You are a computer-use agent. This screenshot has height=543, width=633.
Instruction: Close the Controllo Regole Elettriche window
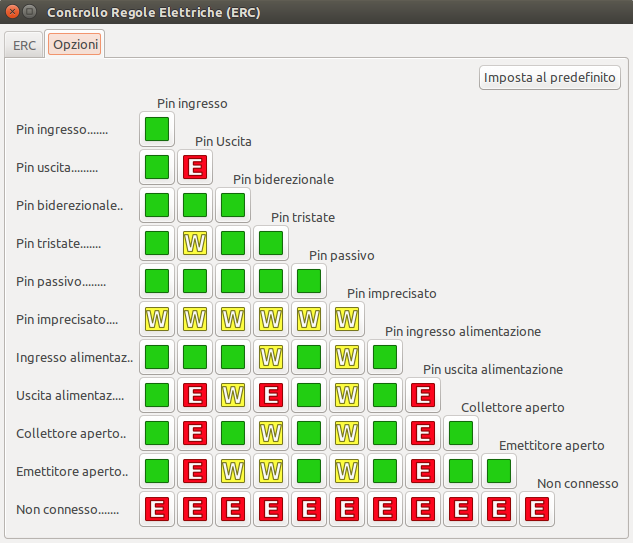click(x=12, y=12)
